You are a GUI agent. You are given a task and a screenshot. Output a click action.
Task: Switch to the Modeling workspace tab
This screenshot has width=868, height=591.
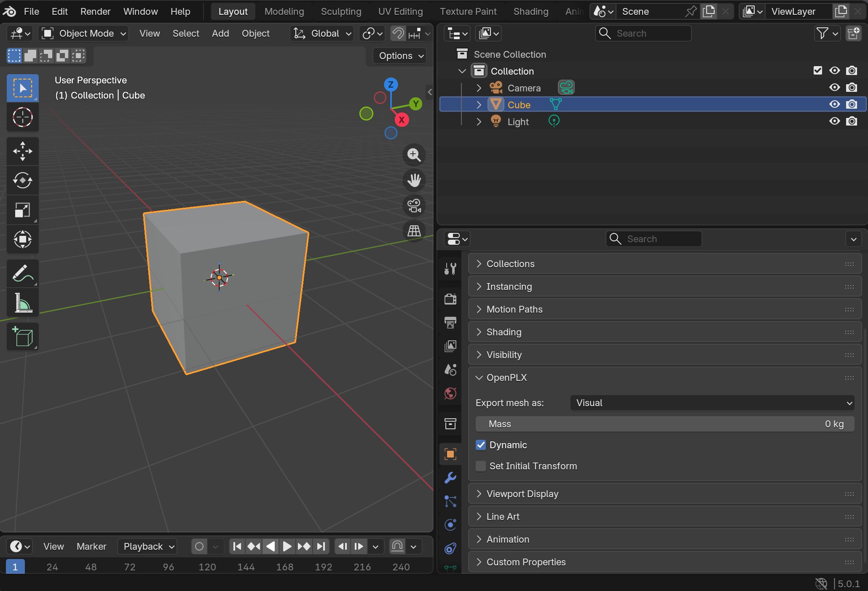[284, 11]
